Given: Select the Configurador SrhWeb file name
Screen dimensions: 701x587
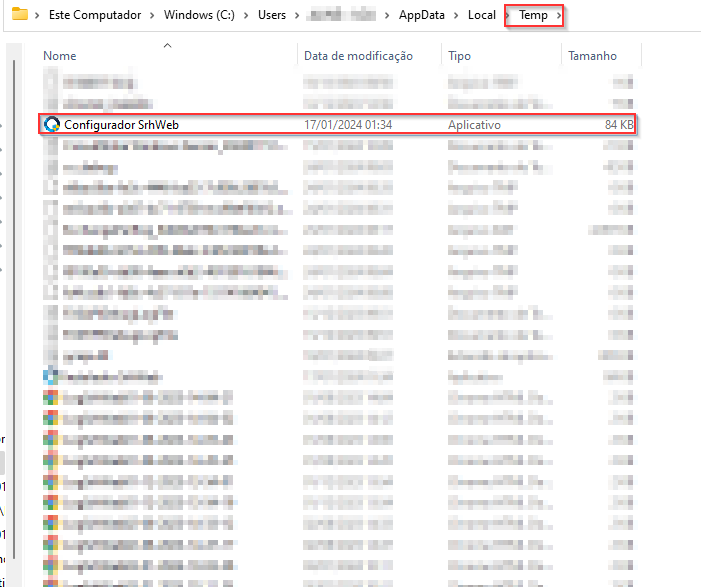Looking at the screenshot, I should pyautogui.click(x=121, y=125).
